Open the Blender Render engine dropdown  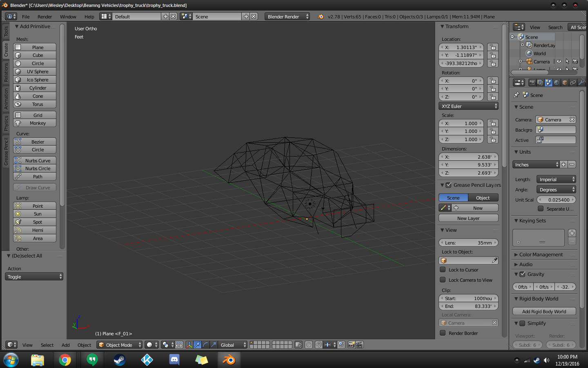tap(287, 16)
